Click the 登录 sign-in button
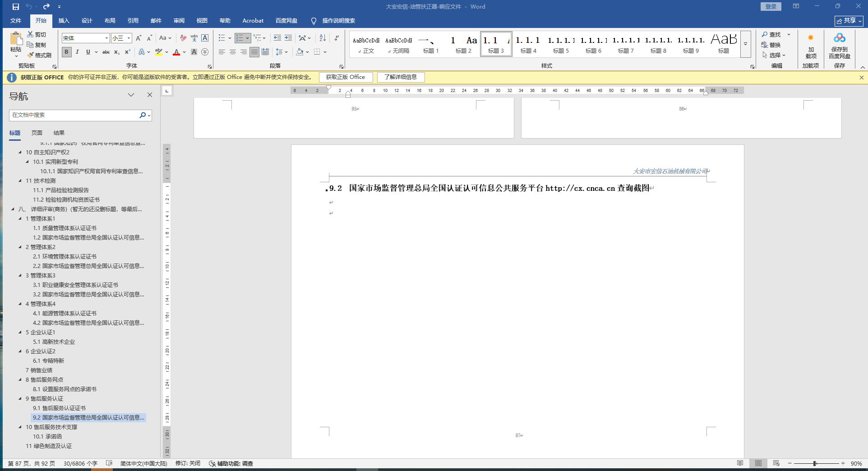The width and height of the screenshot is (868, 471). click(x=771, y=7)
